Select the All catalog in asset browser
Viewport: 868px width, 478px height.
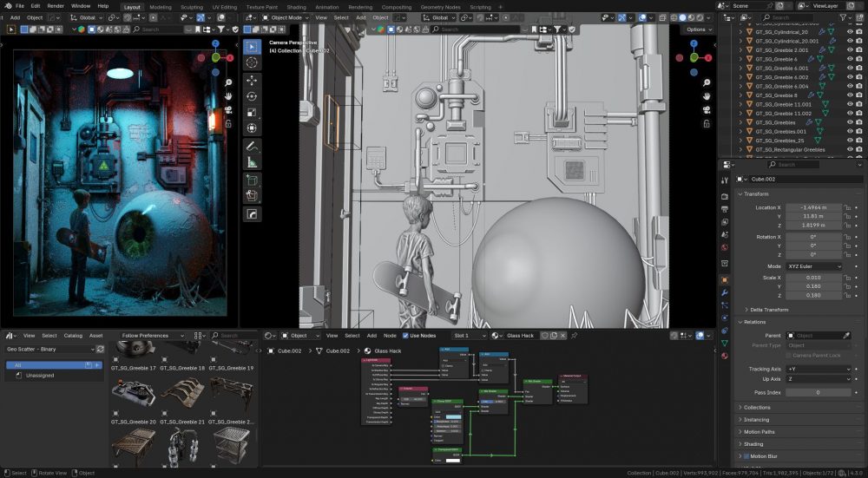click(54, 365)
